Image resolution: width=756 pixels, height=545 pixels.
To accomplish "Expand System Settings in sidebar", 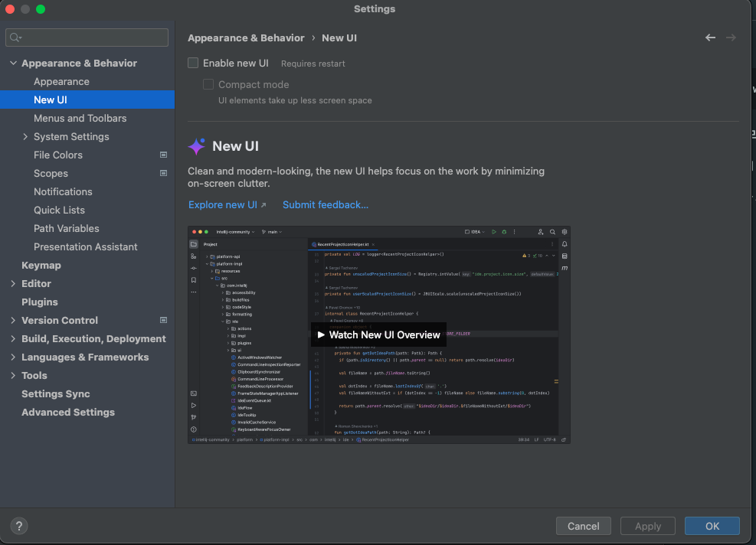I will (x=25, y=137).
